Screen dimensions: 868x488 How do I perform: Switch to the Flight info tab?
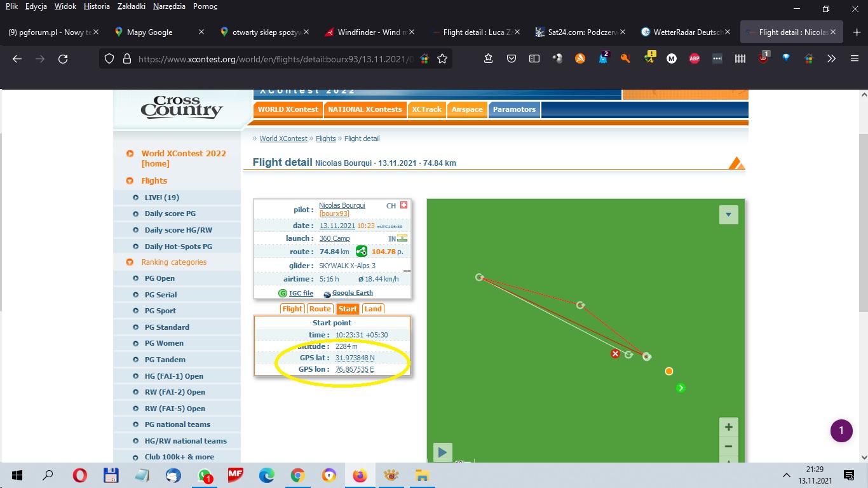pos(292,309)
